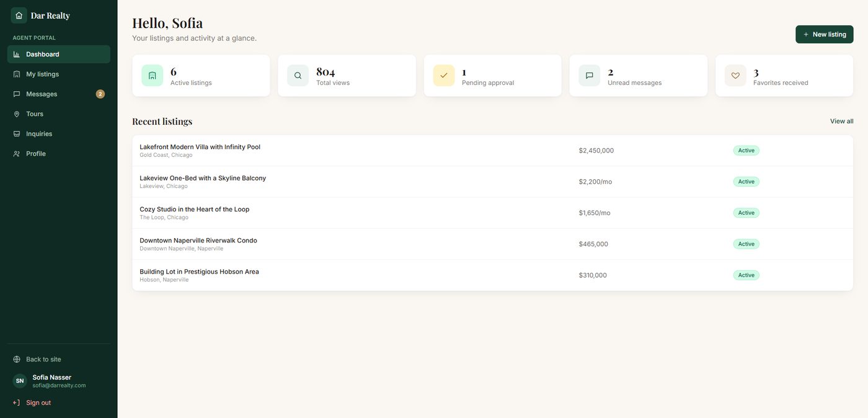This screenshot has width=868, height=418.
Task: Click the Inquiries inbox icon
Action: coord(17,134)
